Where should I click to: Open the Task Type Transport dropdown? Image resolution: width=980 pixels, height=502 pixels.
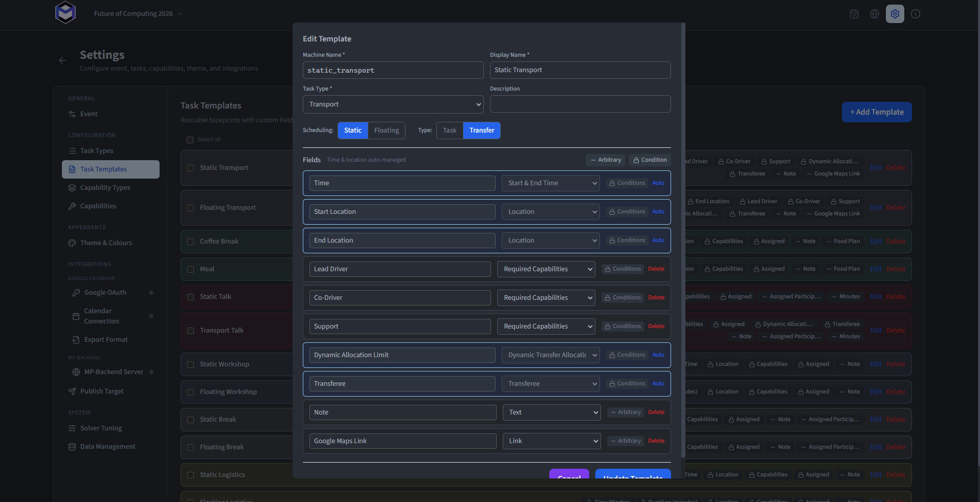pos(393,104)
